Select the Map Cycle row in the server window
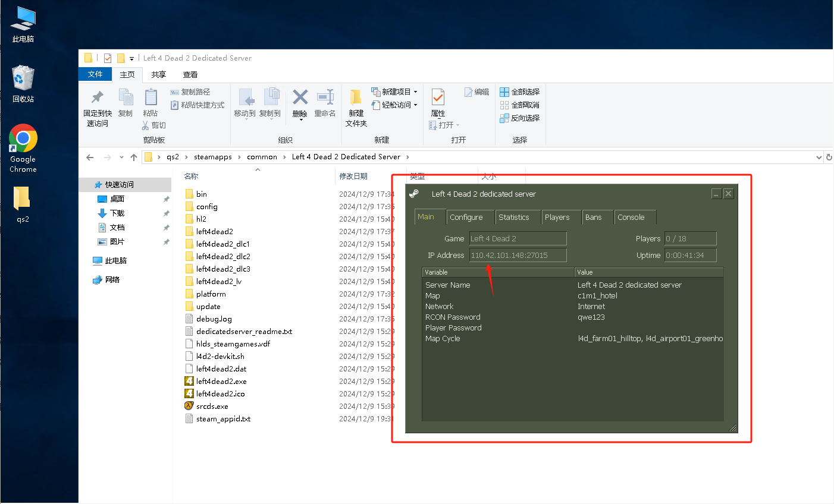 pyautogui.click(x=573, y=339)
